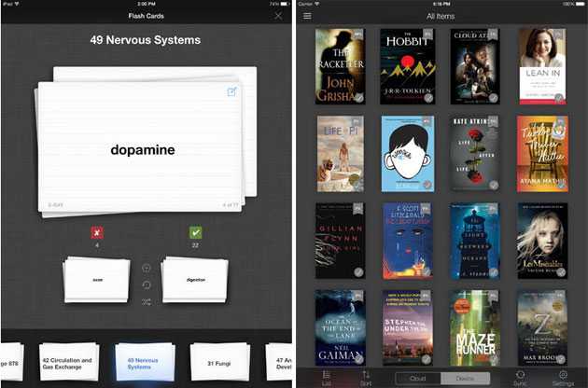Open the List view options
The image size is (588, 388).
pos(326,376)
